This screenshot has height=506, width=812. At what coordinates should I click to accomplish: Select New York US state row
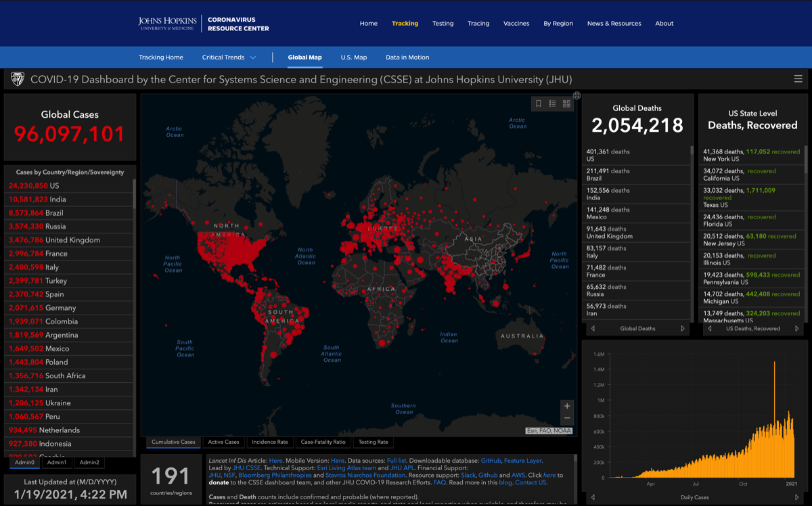click(752, 155)
